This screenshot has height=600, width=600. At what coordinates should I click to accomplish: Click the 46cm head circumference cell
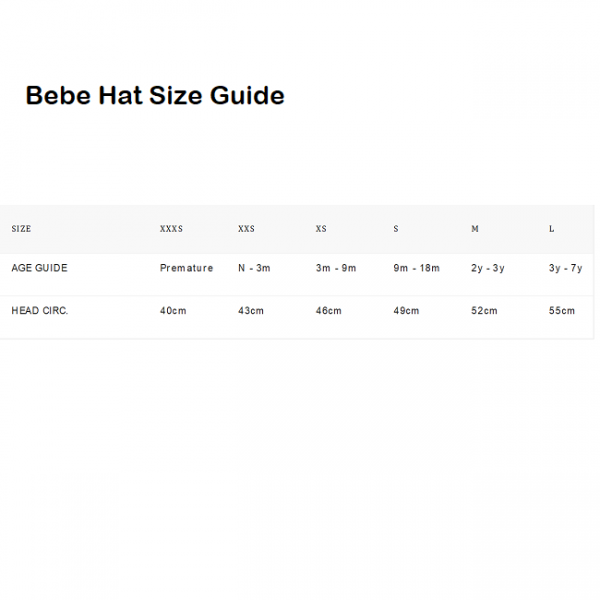pyautogui.click(x=328, y=310)
